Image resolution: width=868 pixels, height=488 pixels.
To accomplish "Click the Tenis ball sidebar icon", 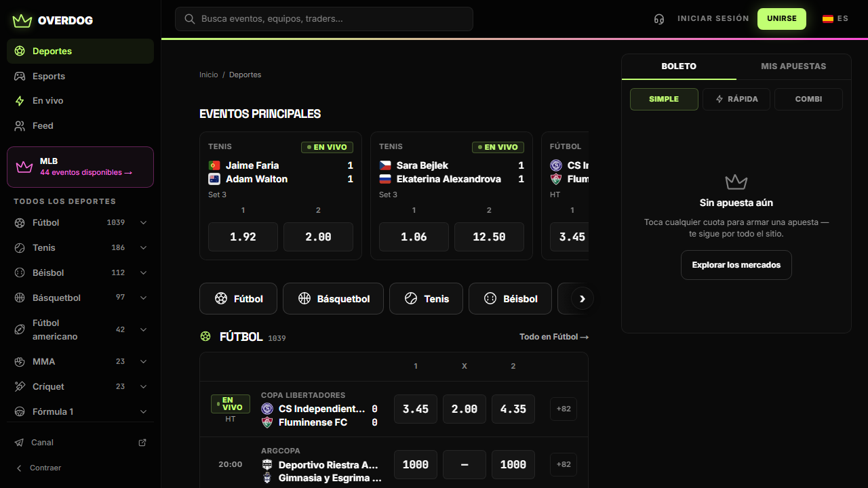I will [20, 248].
